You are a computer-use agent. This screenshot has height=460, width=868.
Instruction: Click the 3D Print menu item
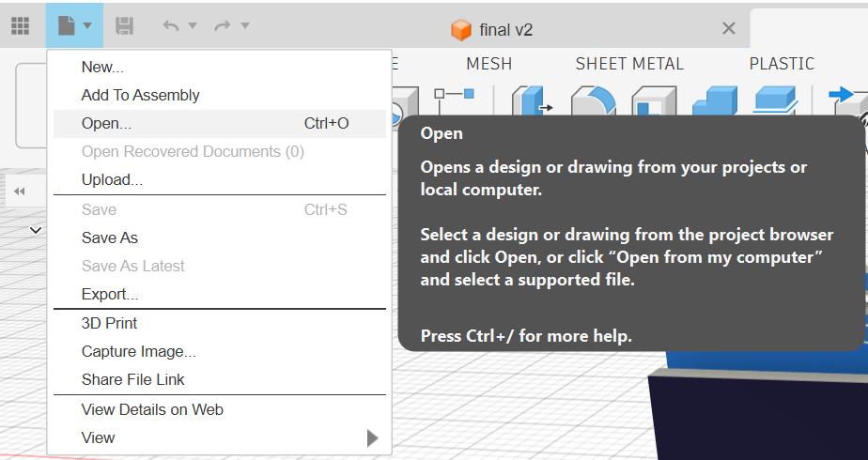[x=109, y=323]
